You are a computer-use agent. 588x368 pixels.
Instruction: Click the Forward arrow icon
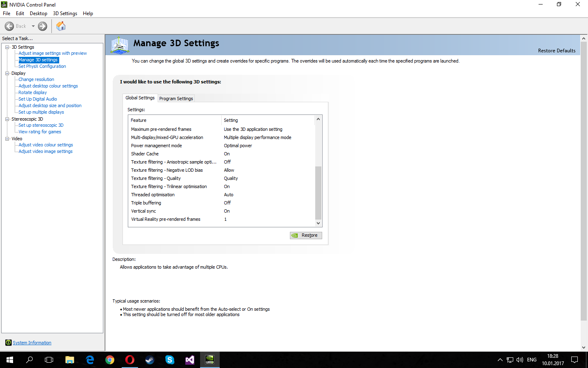42,26
